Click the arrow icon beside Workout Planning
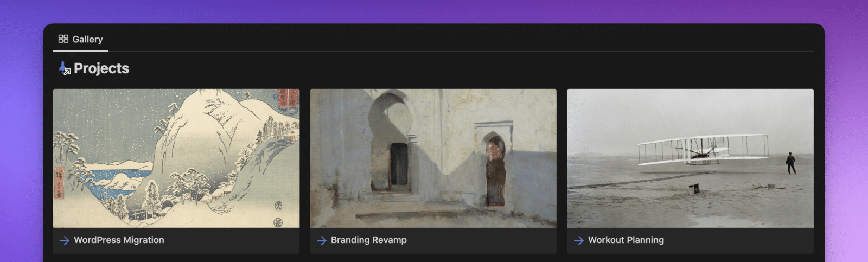868x262 pixels. [x=579, y=240]
